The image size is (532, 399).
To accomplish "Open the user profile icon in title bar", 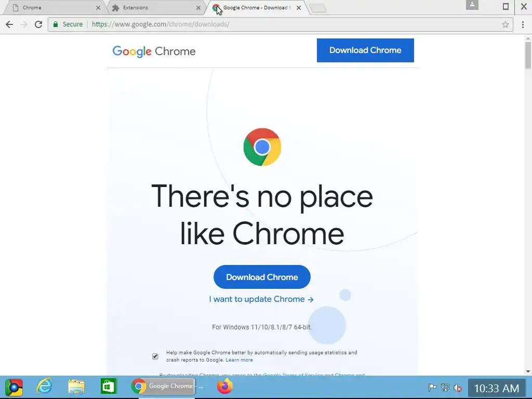I will (x=472, y=5).
